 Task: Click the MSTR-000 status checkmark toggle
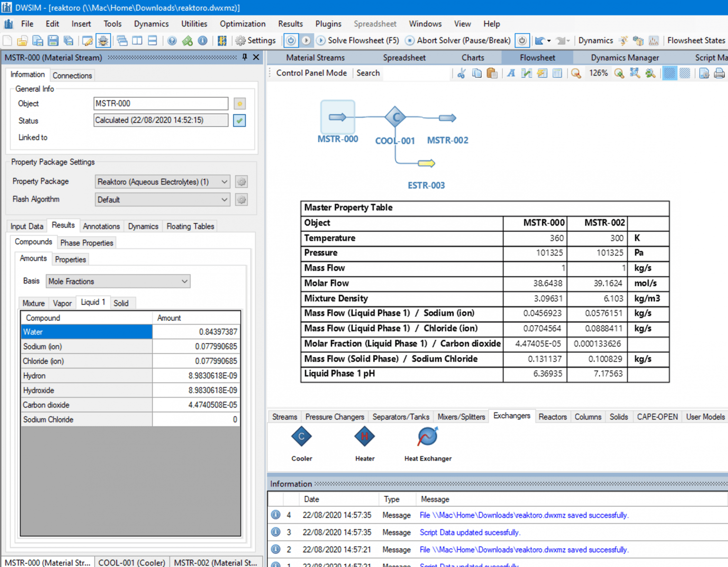point(239,120)
